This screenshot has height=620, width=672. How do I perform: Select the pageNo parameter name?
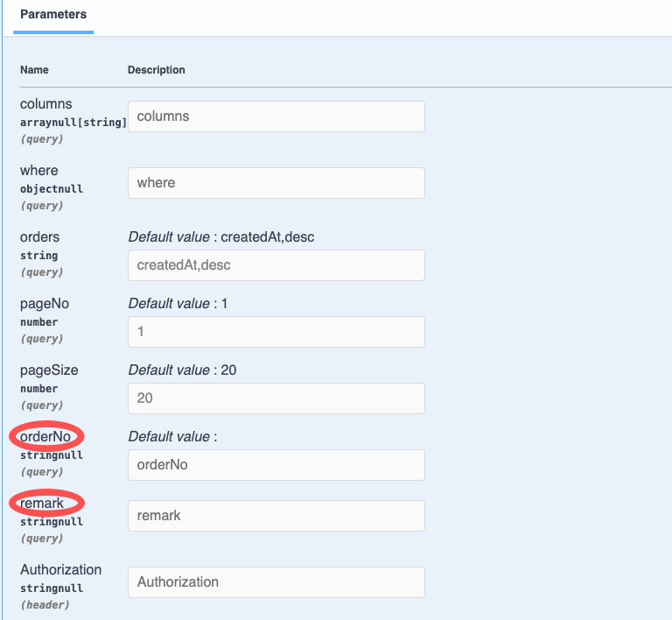point(44,304)
